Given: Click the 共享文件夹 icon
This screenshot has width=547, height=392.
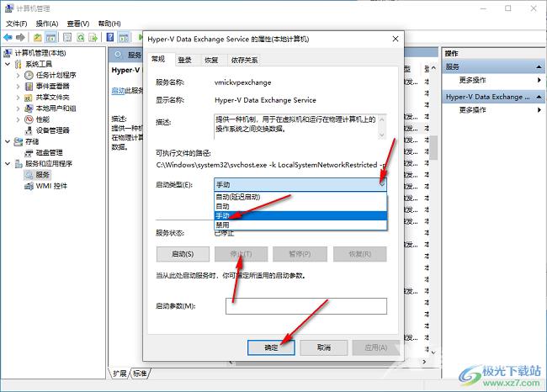Looking at the screenshot, I should click(x=29, y=98).
